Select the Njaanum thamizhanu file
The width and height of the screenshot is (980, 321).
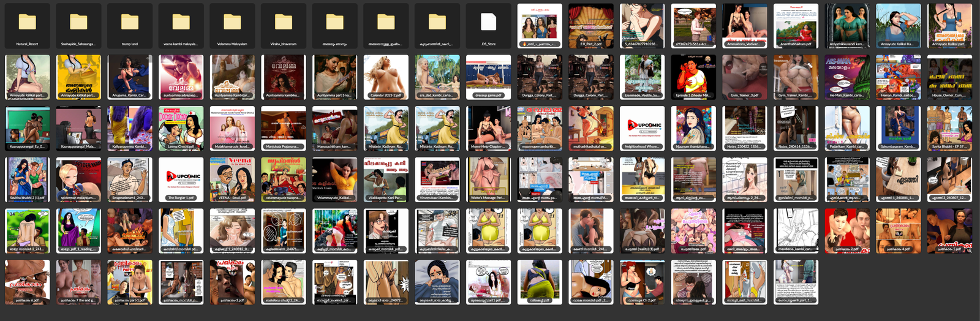pyautogui.click(x=693, y=129)
